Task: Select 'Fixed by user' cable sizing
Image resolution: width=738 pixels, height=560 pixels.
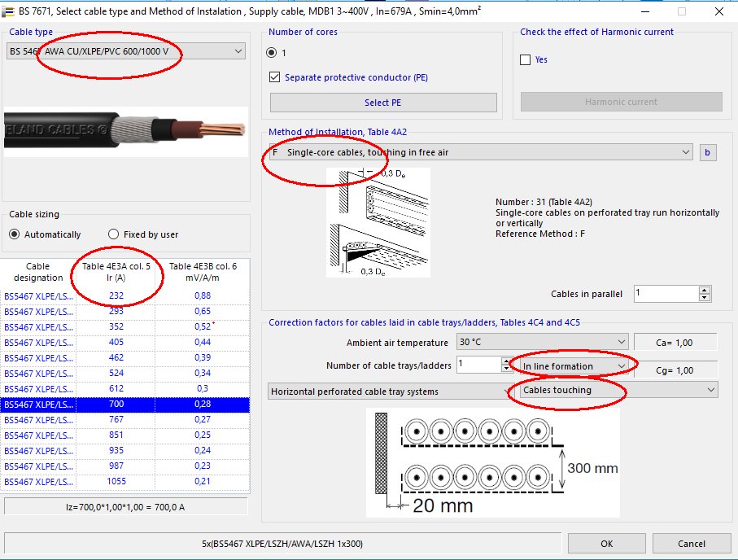Action: [x=114, y=234]
